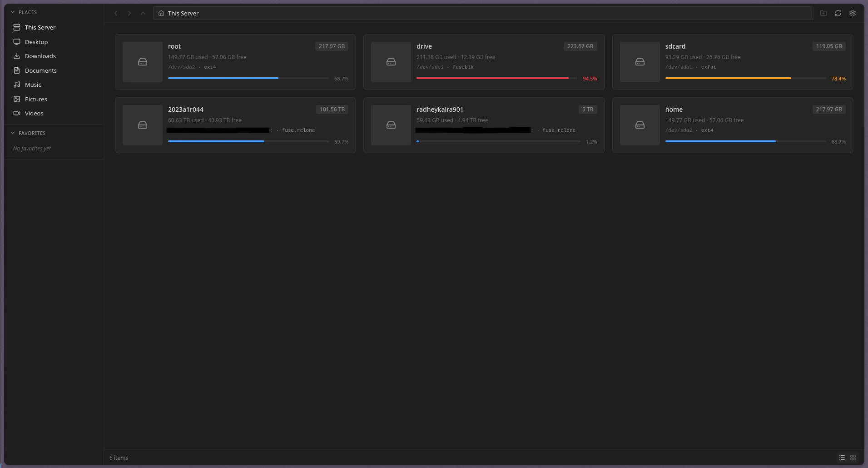The width and height of the screenshot is (868, 468).
Task: Collapse the Favorites section
Action: coord(13,133)
